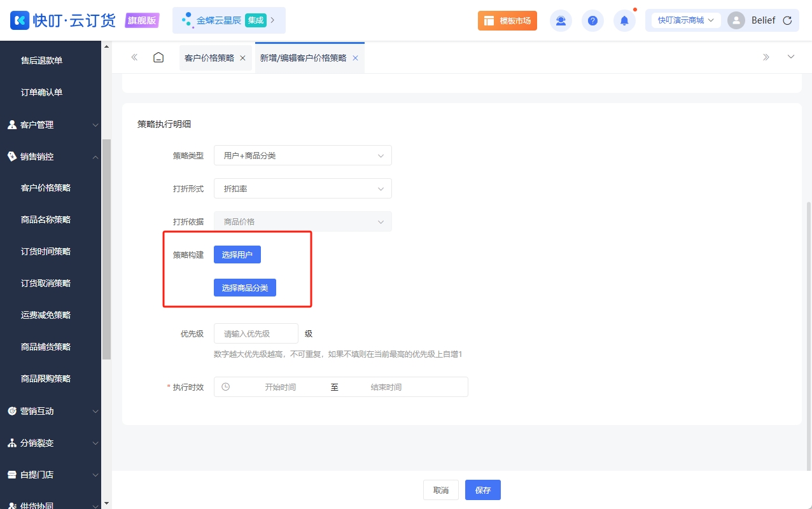Image resolution: width=812 pixels, height=509 pixels.
Task: Click the 自提门店 store icon
Action: tap(11, 475)
